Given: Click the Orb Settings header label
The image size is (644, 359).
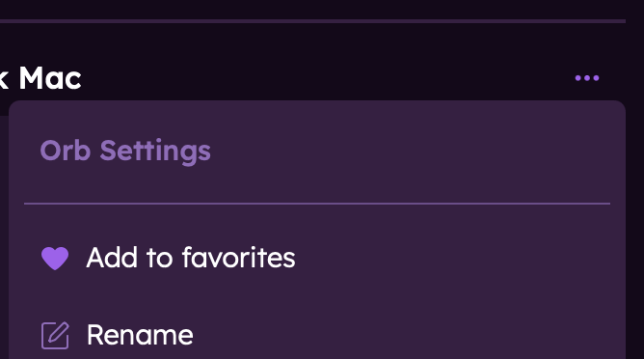Looking at the screenshot, I should point(125,152).
